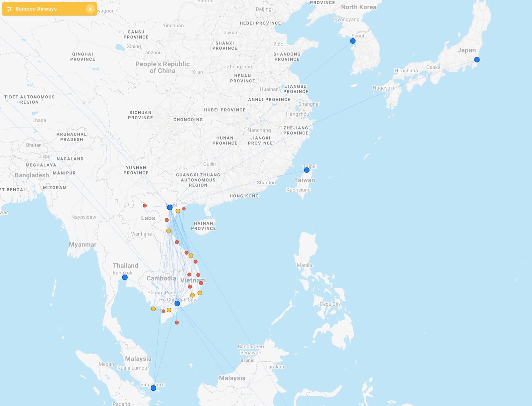This screenshot has height=406, width=532.
Task: Click the Bandar Seri Begawan label
Action: (251, 350)
